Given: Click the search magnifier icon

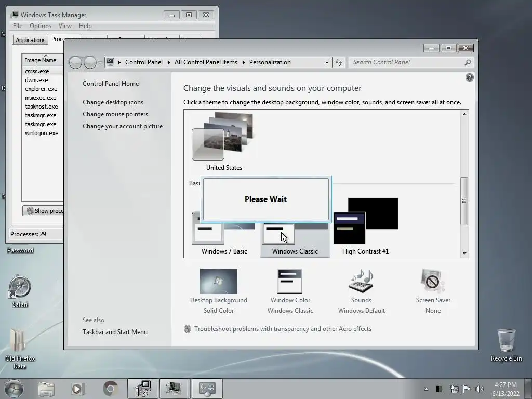Looking at the screenshot, I should point(468,62).
